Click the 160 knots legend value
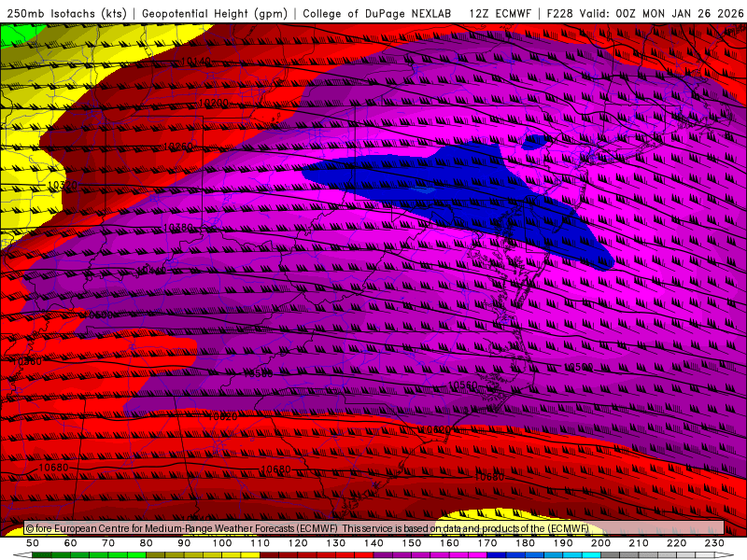This screenshot has width=747, height=560. click(x=449, y=543)
